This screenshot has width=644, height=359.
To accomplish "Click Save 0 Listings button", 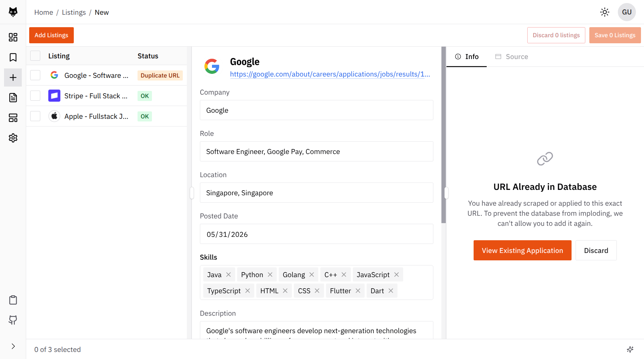I will 615,35.
